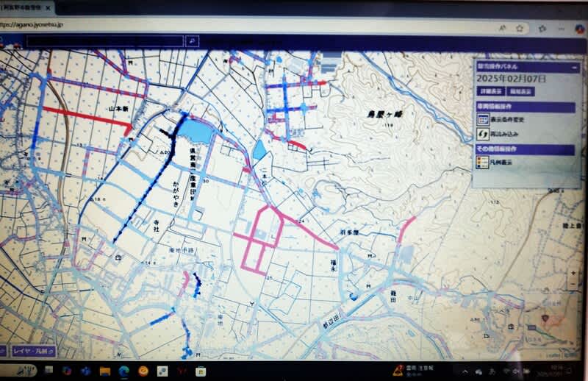
Task: Open the レイヤ・凡例 tab at bottom left
Action: click(34, 352)
